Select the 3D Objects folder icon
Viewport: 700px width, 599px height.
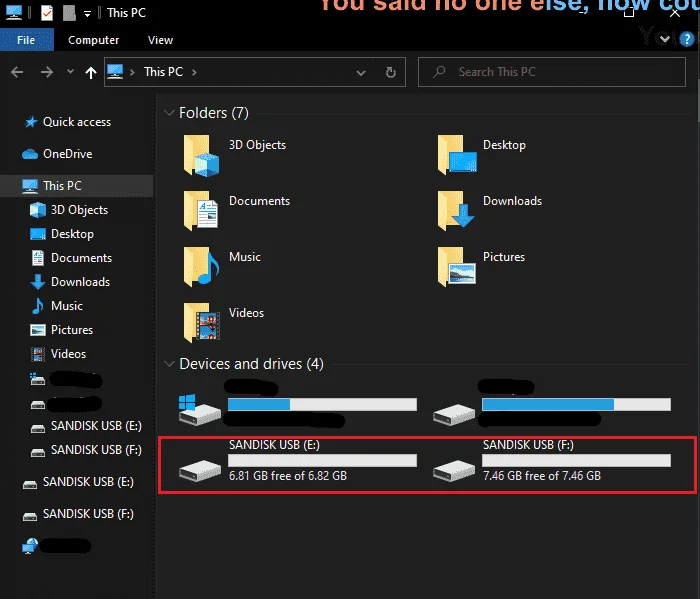(201, 156)
